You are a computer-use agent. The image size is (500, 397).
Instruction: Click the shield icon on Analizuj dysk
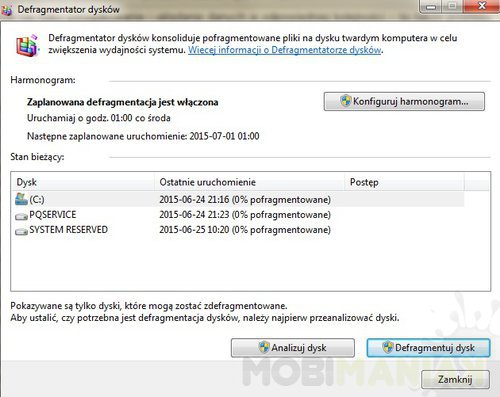coord(264,347)
